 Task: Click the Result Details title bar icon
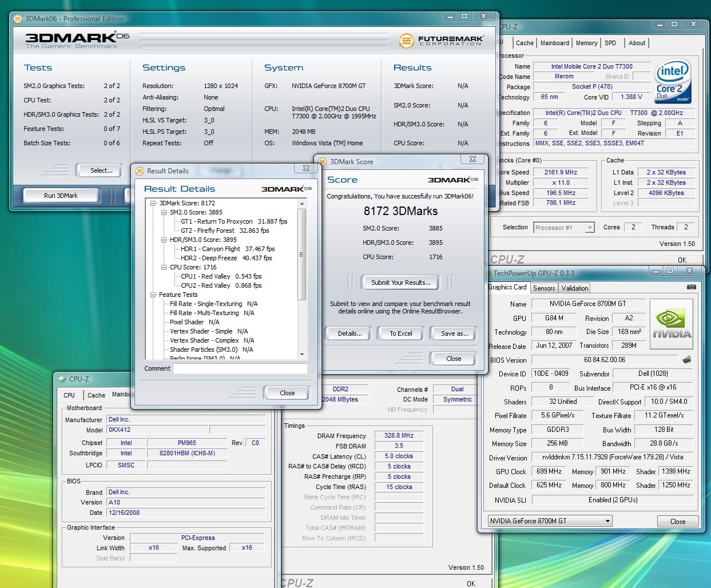pyautogui.click(x=139, y=170)
